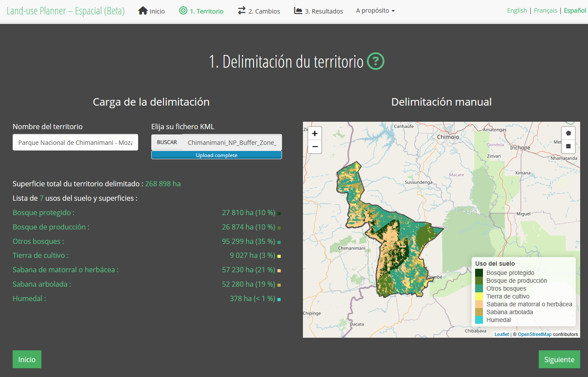The height and width of the screenshot is (377, 588).
Task: Click the green Inicio button at bottom
Action: 27,360
